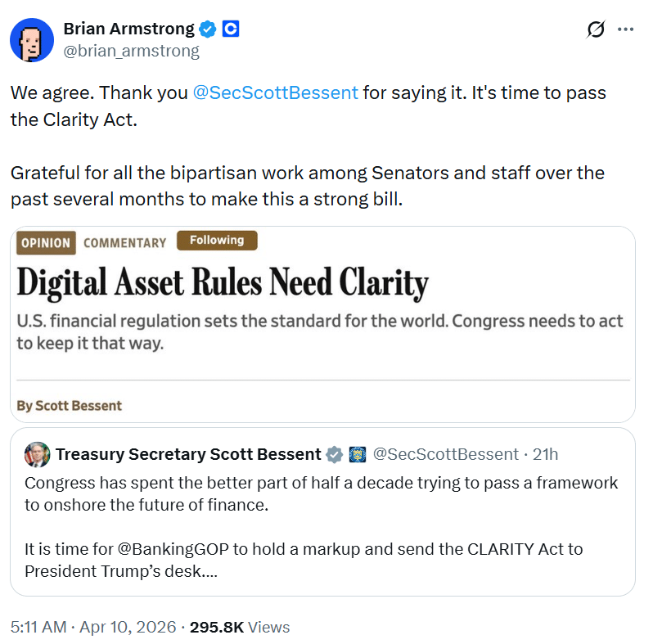The height and width of the screenshot is (644, 653).
Task: Click the Coinbase affiliation badge
Action: click(231, 29)
